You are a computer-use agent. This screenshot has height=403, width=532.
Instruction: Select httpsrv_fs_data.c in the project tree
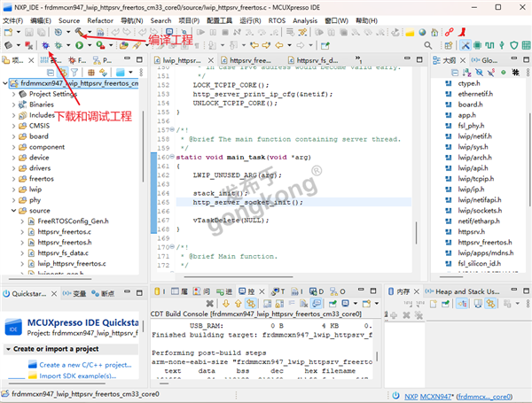pos(63,252)
